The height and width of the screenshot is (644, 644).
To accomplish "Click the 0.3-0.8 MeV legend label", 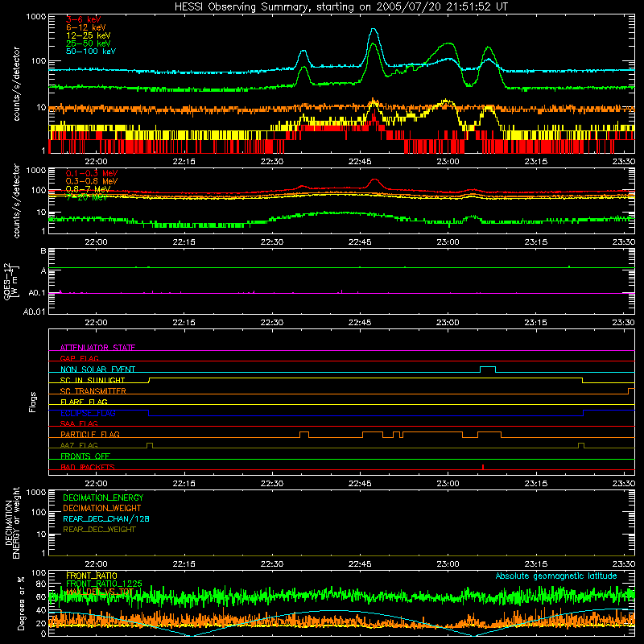I will click(x=92, y=181).
